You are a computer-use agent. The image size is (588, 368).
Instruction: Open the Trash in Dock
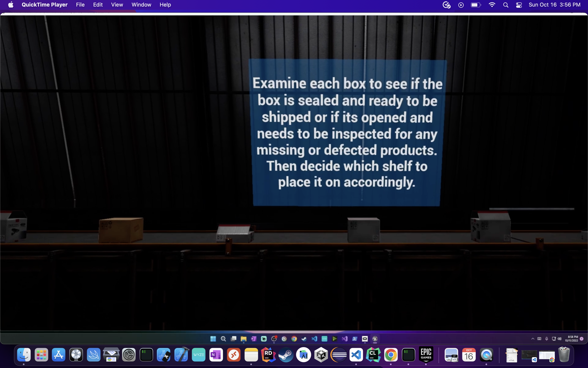point(564,355)
